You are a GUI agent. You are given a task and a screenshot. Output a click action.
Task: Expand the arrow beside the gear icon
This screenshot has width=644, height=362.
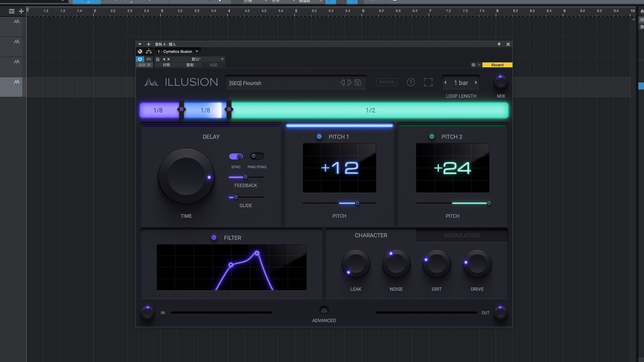[x=479, y=65]
